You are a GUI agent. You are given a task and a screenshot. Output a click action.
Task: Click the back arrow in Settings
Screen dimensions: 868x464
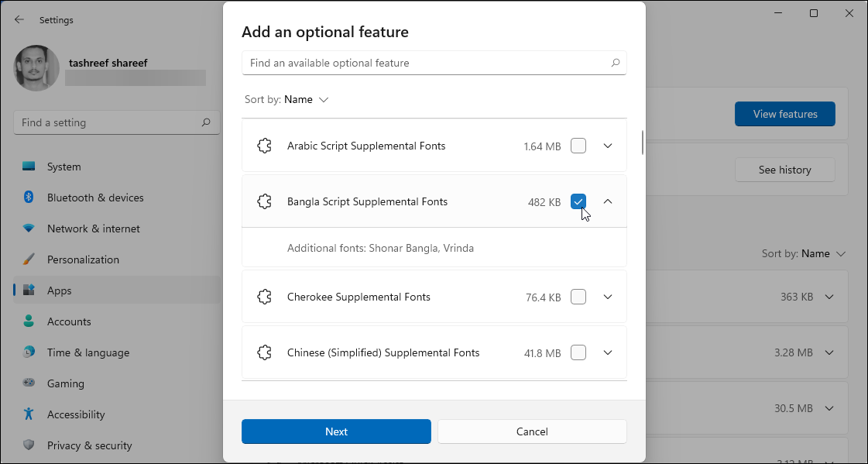coord(19,20)
